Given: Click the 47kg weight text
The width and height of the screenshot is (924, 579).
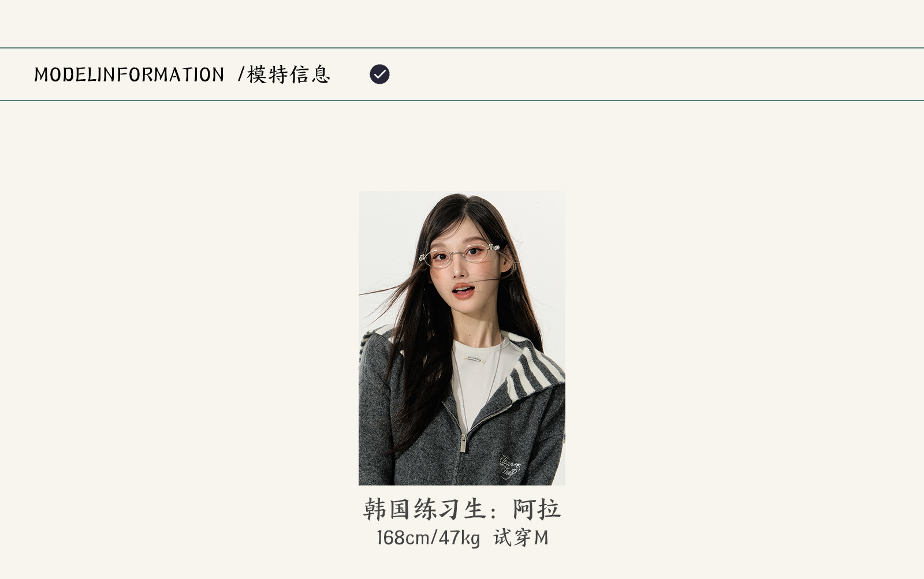Looking at the screenshot, I should (459, 538).
